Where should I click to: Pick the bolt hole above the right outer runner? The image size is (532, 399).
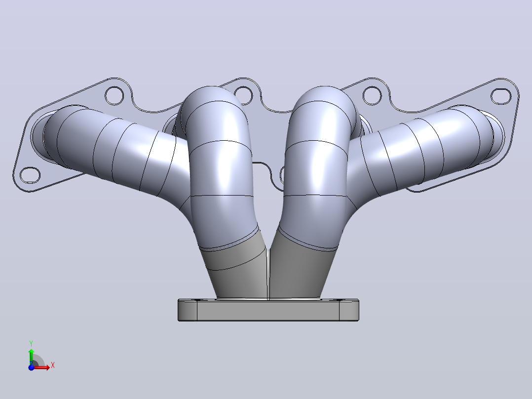pos(372,95)
